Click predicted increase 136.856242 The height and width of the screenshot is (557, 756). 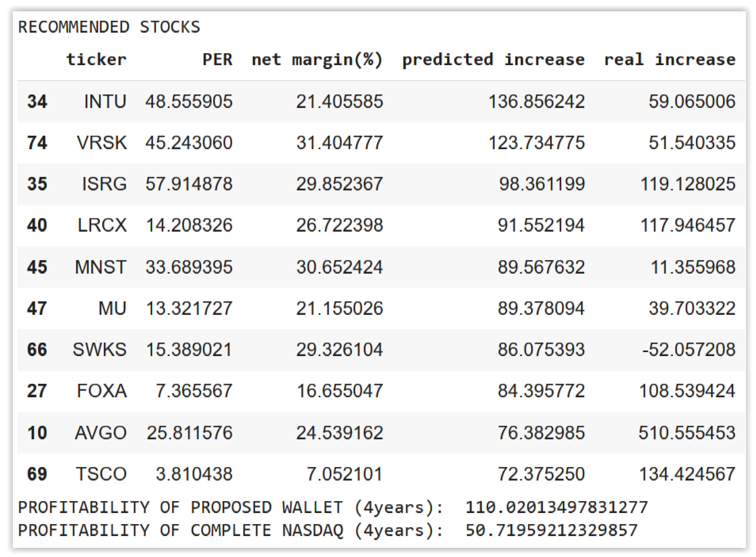[x=537, y=102]
